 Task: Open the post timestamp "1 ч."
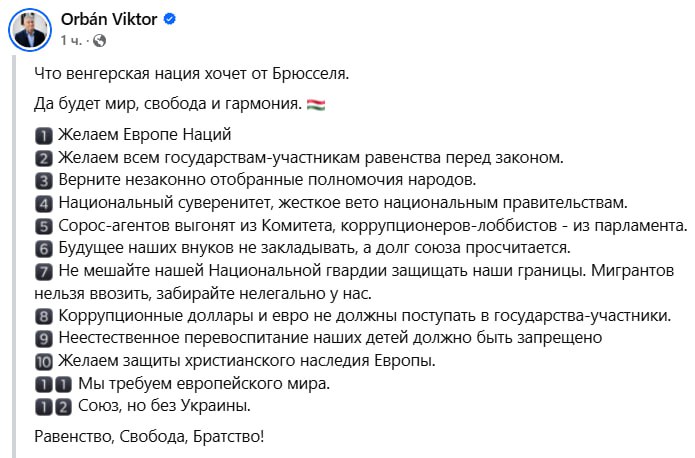click(x=71, y=41)
